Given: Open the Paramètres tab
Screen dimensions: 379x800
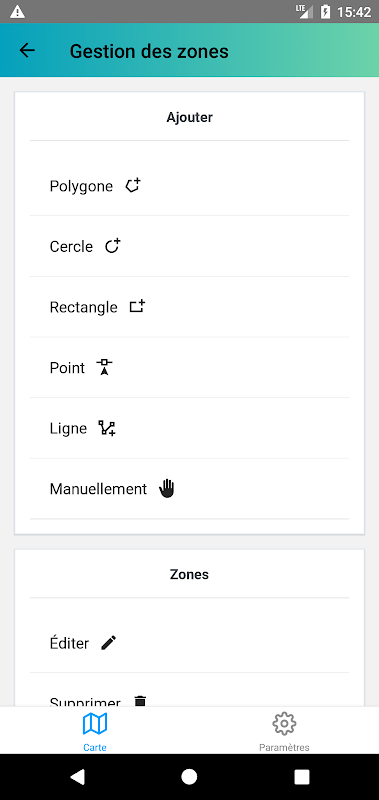Looking at the screenshot, I should coord(284,731).
